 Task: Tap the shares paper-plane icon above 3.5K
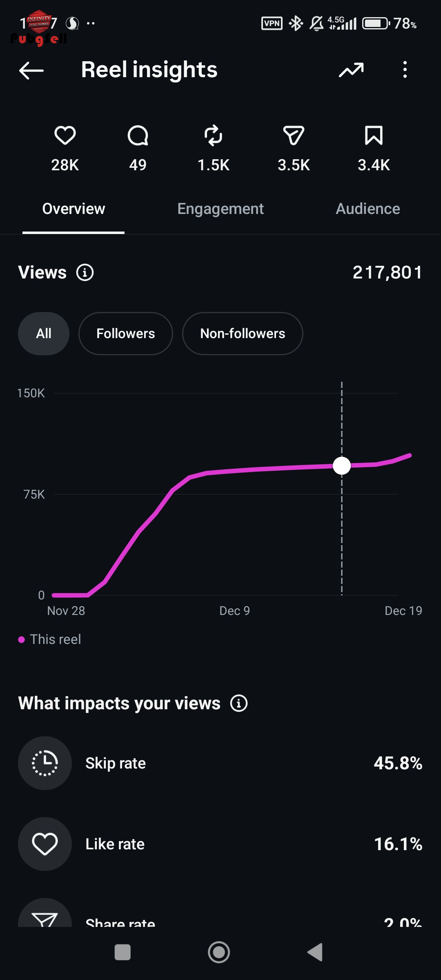(294, 136)
